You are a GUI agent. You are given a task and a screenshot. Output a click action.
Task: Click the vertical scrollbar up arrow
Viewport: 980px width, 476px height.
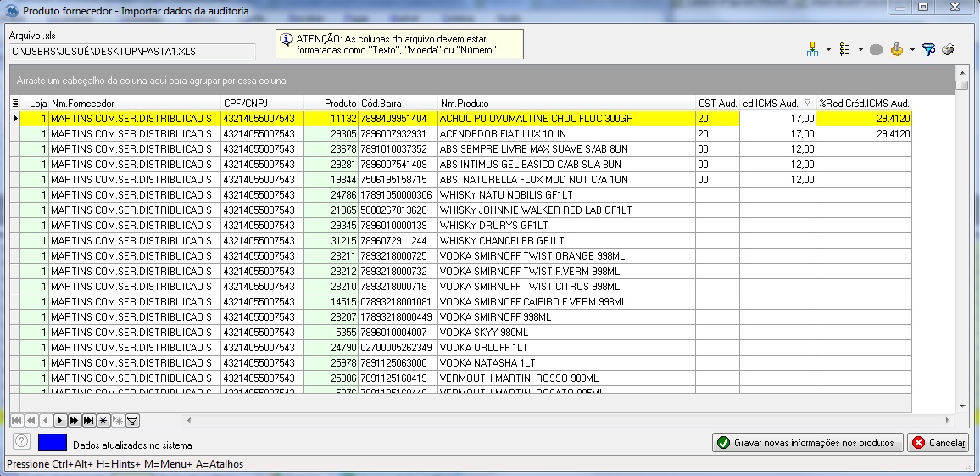pos(961,72)
